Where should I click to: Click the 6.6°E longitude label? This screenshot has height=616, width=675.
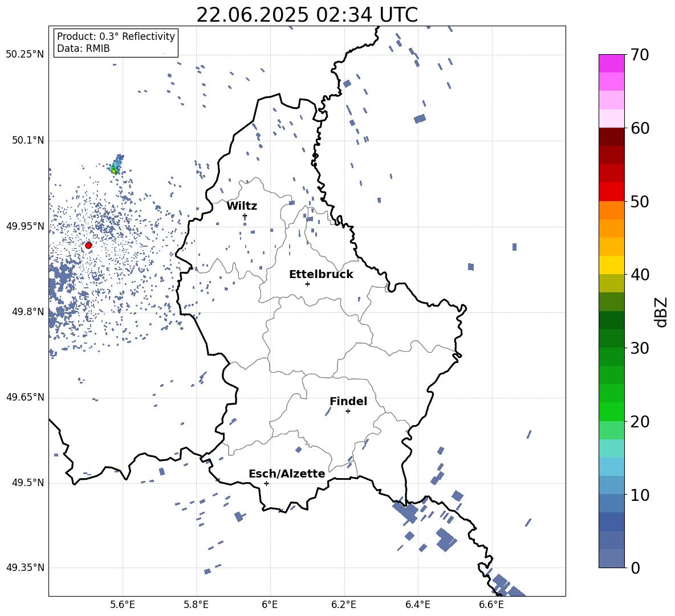tap(491, 605)
